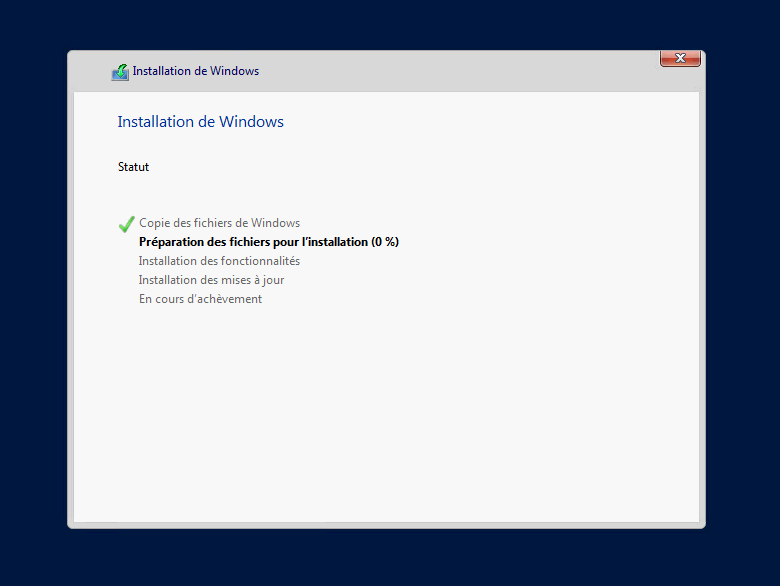
Task: Click the title bar text Installation de Windows
Action: pos(195,71)
